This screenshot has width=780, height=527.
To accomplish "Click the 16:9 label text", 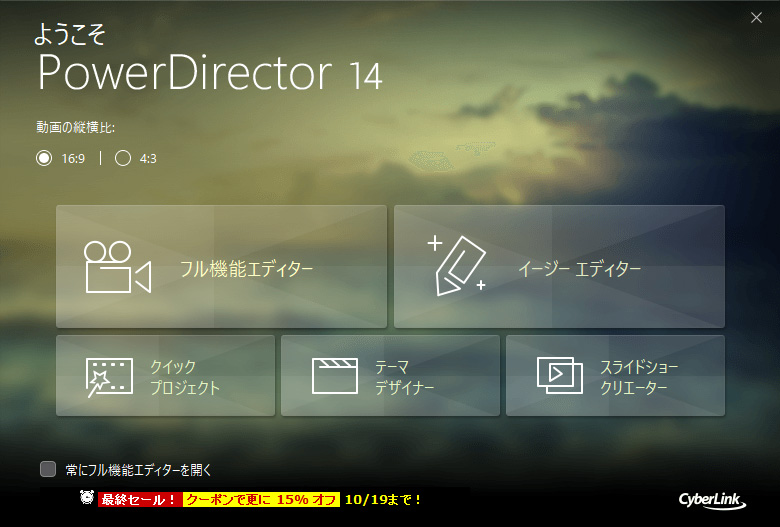I will (x=73, y=159).
